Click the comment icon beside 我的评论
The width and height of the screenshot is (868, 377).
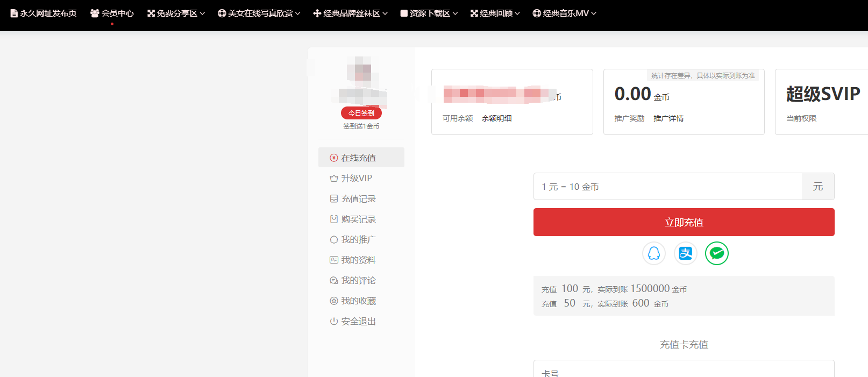click(x=334, y=280)
